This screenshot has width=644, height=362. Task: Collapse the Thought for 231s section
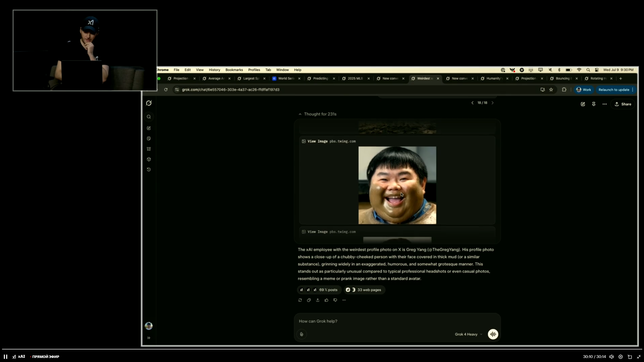tap(318, 114)
